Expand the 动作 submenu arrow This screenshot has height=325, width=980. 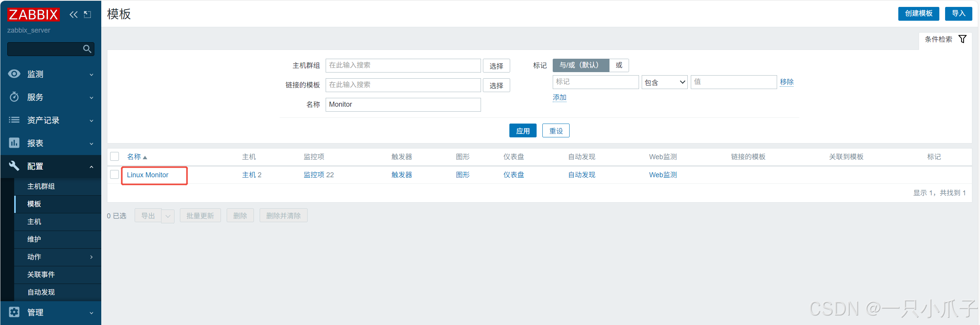91,257
